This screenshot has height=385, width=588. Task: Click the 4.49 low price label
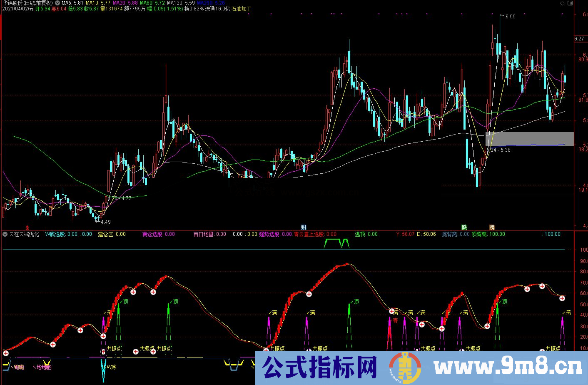coord(106,222)
